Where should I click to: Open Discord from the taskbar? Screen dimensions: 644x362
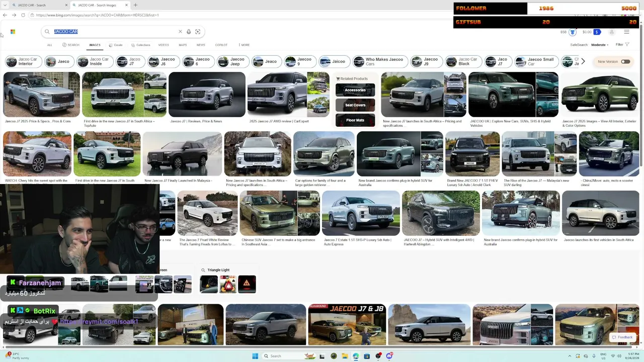[389, 356]
